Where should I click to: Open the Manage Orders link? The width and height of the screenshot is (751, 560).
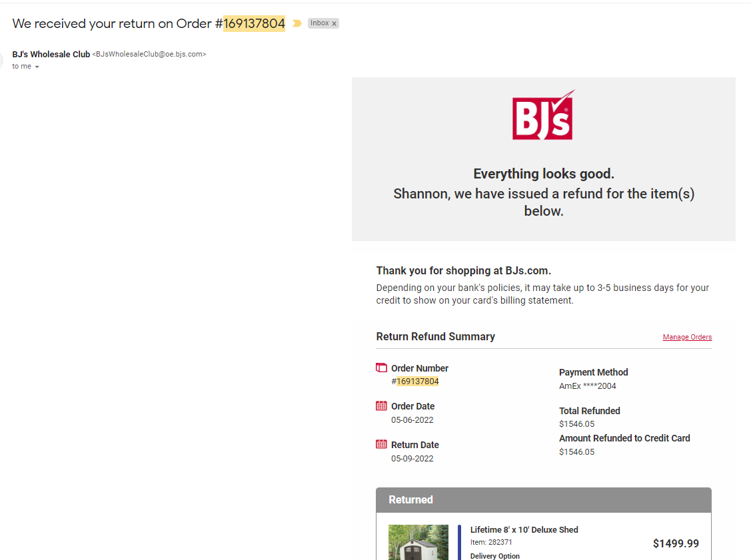coord(687,337)
